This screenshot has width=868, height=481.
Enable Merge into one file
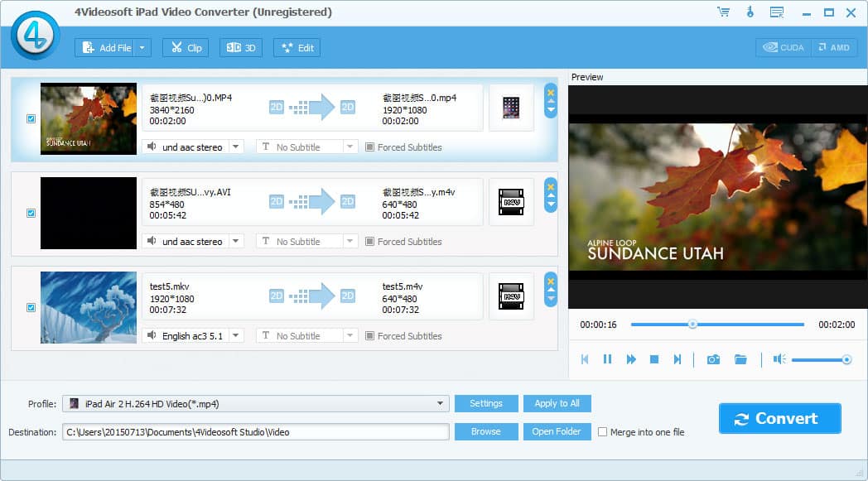click(603, 431)
